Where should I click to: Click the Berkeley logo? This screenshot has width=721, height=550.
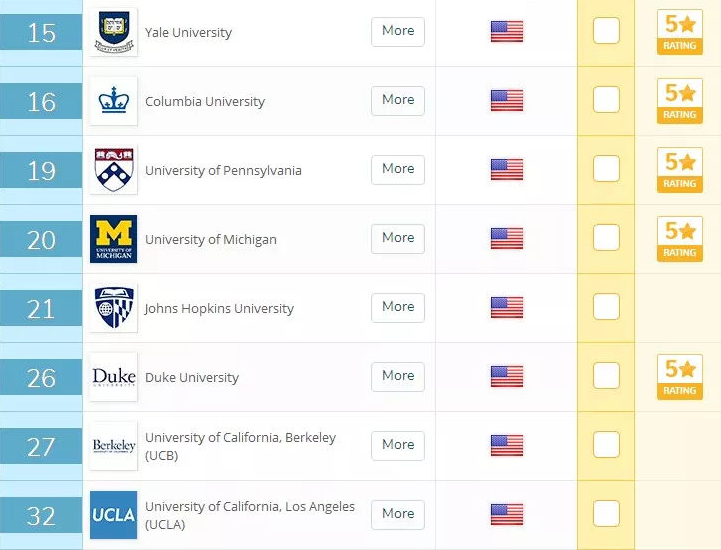114,446
